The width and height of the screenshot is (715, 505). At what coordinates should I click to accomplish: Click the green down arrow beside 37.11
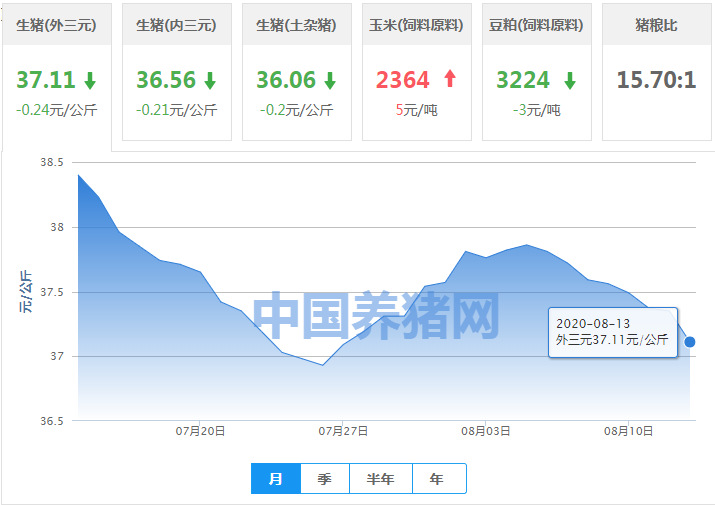(x=90, y=80)
